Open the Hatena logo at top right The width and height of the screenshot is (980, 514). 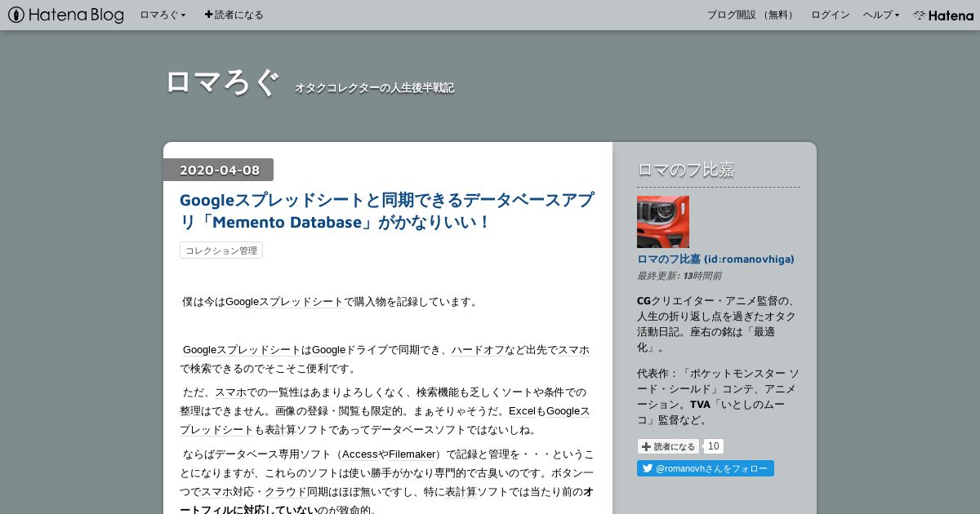[x=943, y=15]
